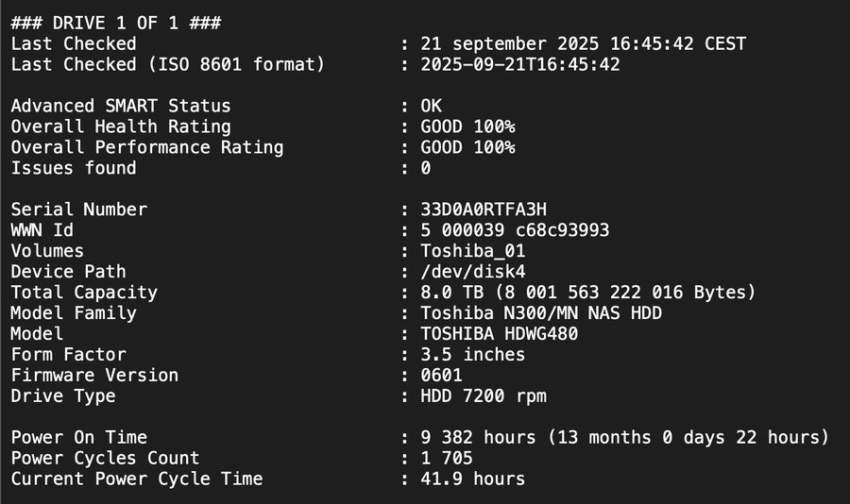This screenshot has height=504, width=850.
Task: Click the device path /dev/disk4
Action: pyautogui.click(x=473, y=272)
